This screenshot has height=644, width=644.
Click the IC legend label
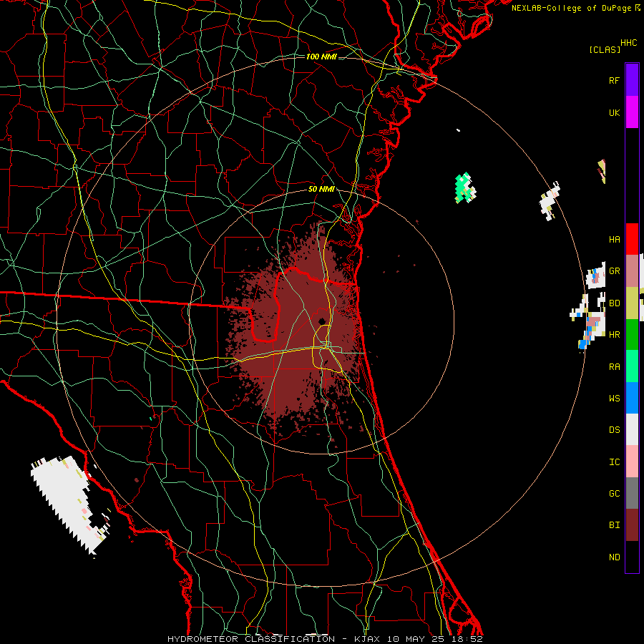coord(614,462)
